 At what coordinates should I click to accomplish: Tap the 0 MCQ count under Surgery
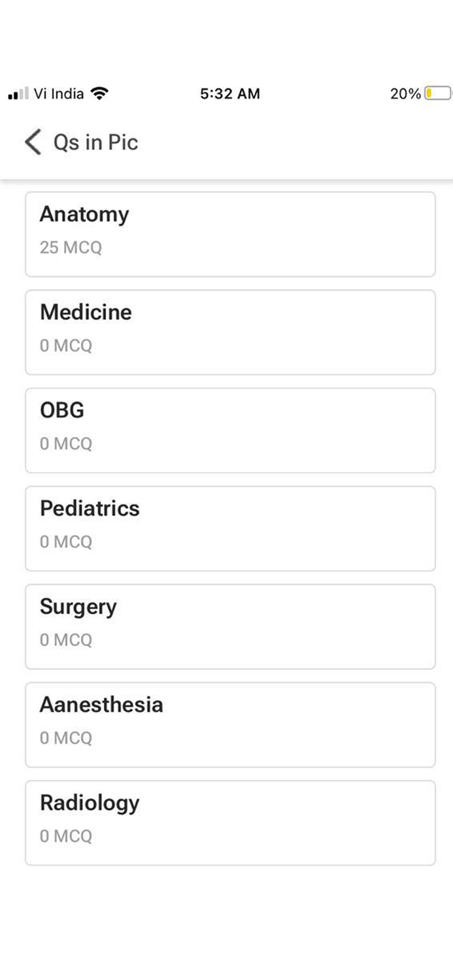(66, 640)
